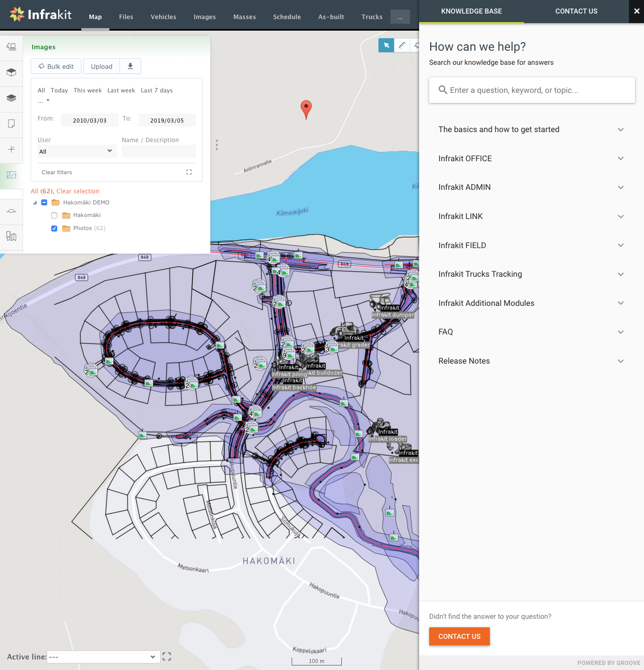Click the knowledge base search field
This screenshot has height=670, width=644.
coord(532,90)
